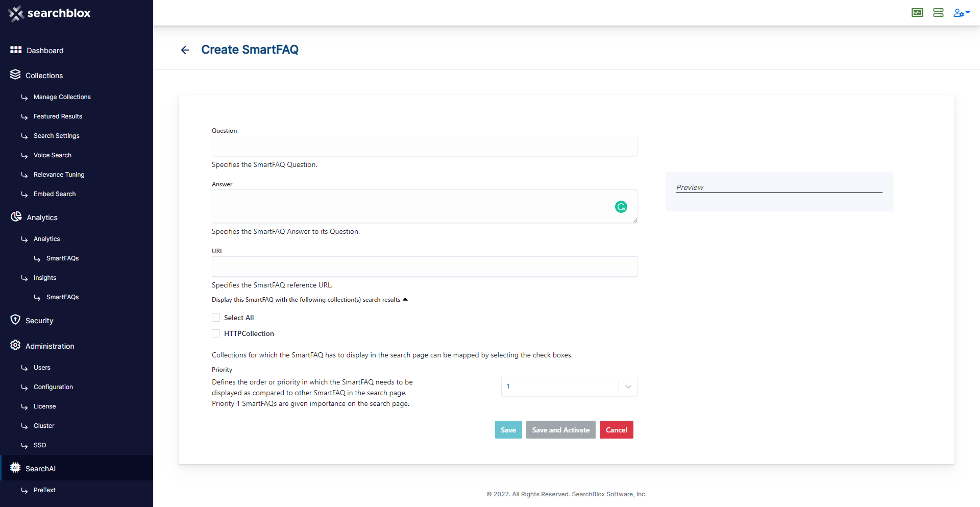Focus the Answer text area

click(425, 206)
